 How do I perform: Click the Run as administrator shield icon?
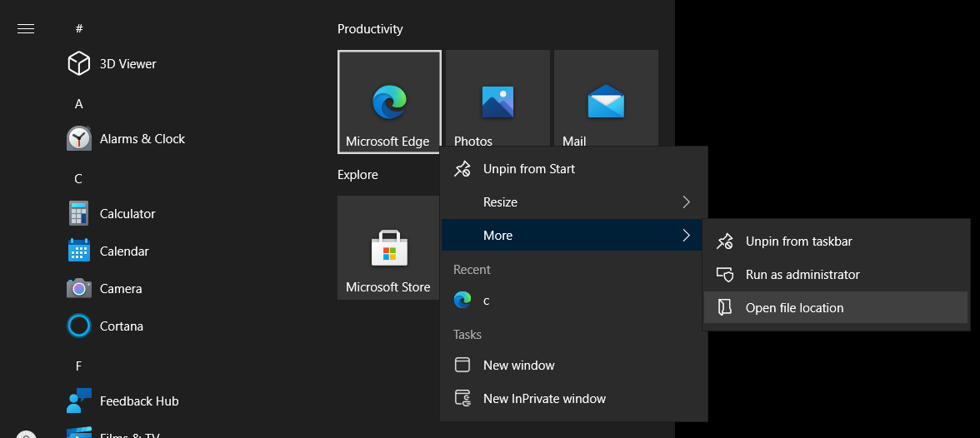click(725, 274)
